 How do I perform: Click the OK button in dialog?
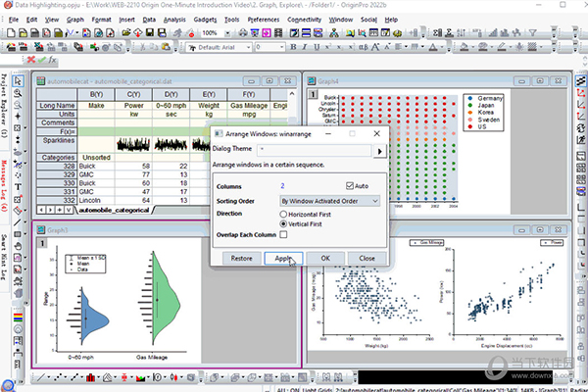325,258
